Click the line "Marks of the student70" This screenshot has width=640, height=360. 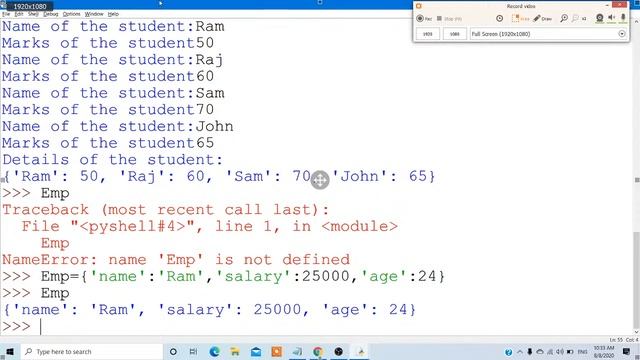click(108, 109)
